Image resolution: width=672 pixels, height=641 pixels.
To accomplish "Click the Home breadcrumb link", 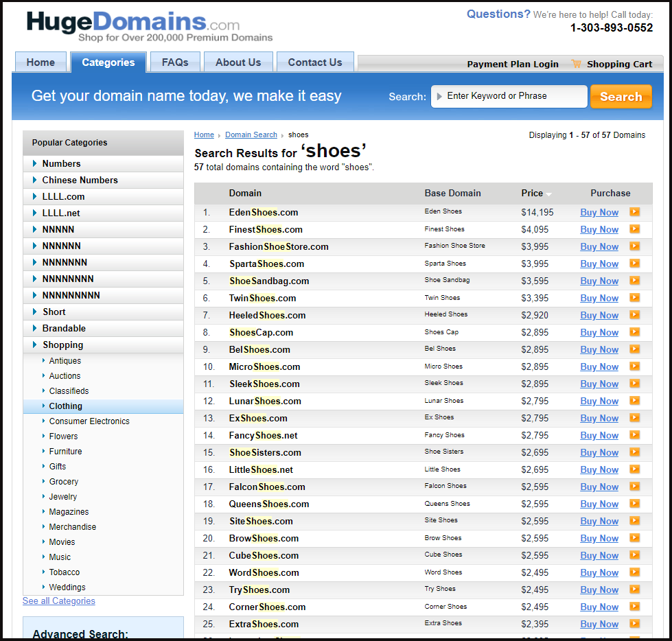I will point(204,135).
